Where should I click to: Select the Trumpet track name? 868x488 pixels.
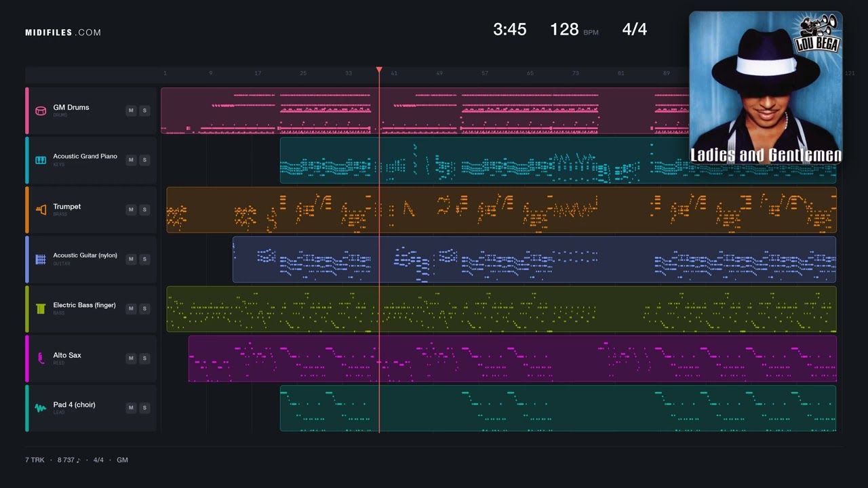point(67,207)
